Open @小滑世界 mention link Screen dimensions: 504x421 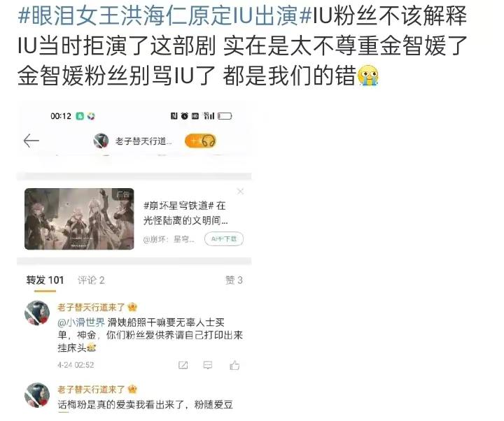tap(81, 322)
